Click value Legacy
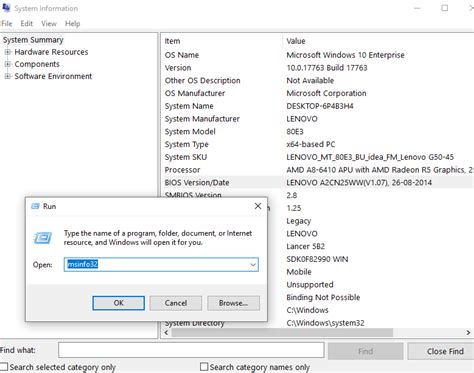Screen dimensions: 474x373 click(299, 221)
